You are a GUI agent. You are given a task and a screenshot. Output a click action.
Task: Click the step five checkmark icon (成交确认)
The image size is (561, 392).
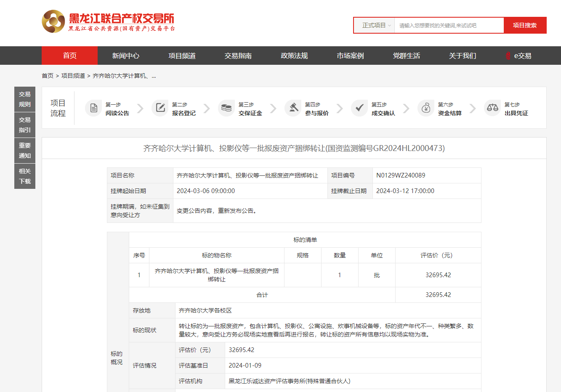(359, 108)
